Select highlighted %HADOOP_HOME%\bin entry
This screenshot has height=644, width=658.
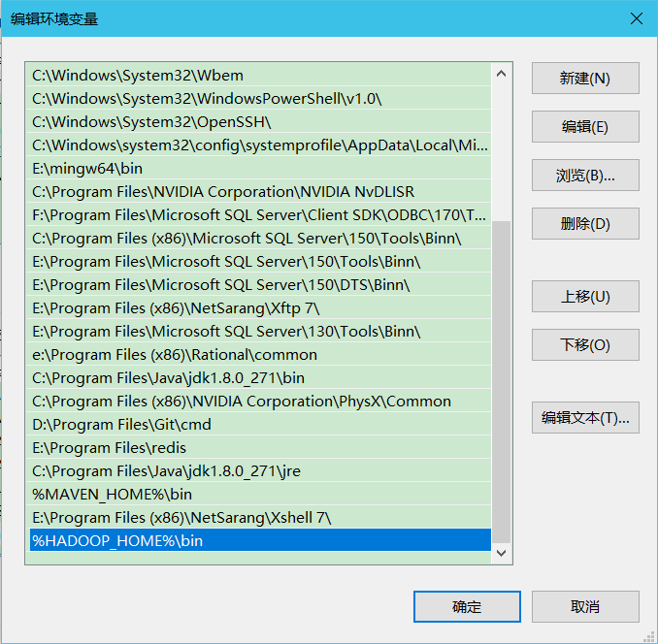258,540
